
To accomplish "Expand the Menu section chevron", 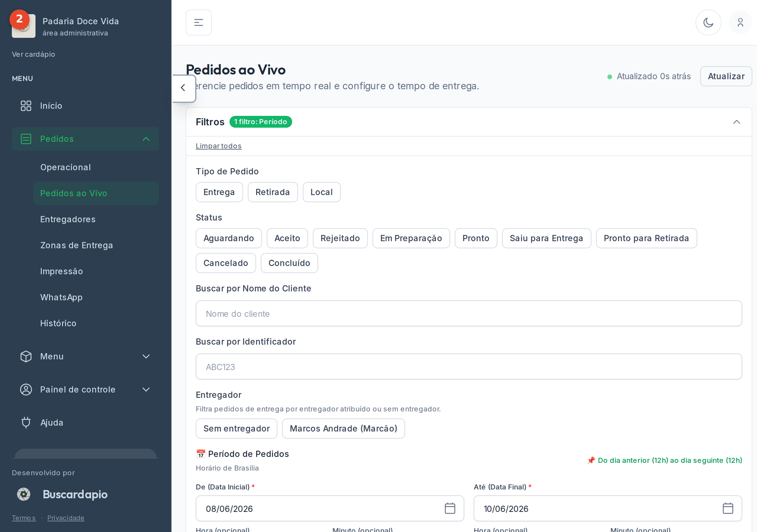I will pyautogui.click(x=146, y=356).
